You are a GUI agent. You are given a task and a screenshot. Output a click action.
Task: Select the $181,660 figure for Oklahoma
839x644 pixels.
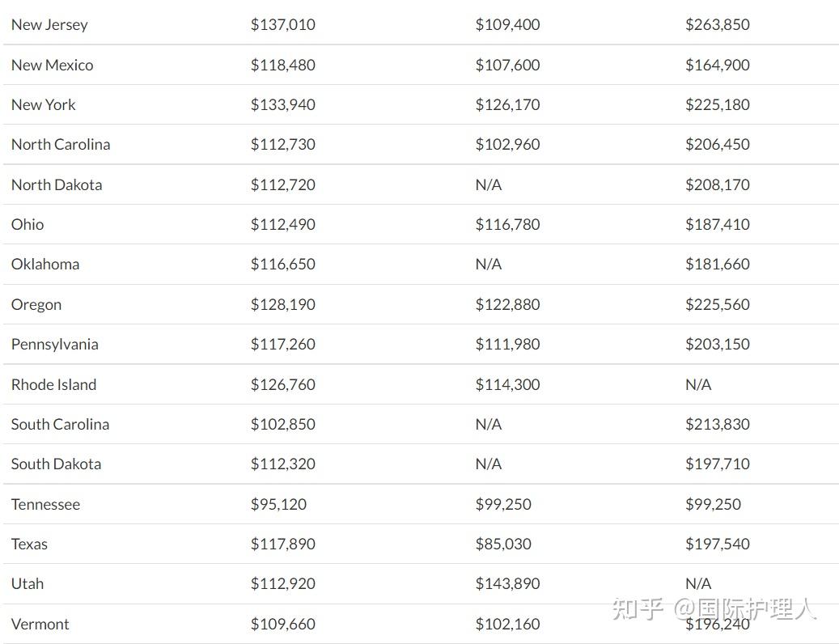[x=717, y=264]
